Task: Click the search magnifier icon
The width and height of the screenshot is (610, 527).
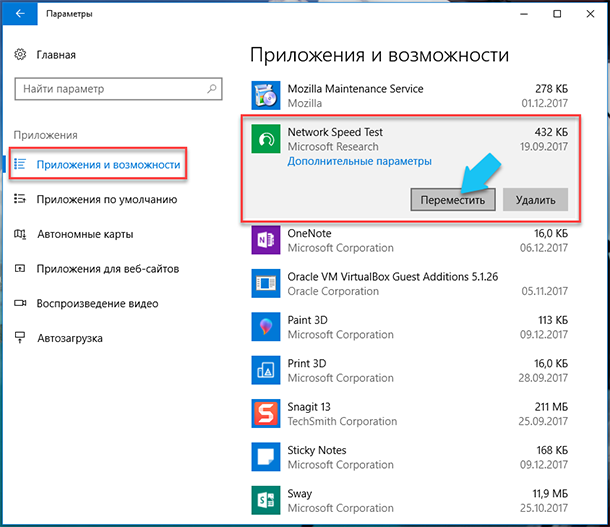Action: click(212, 89)
